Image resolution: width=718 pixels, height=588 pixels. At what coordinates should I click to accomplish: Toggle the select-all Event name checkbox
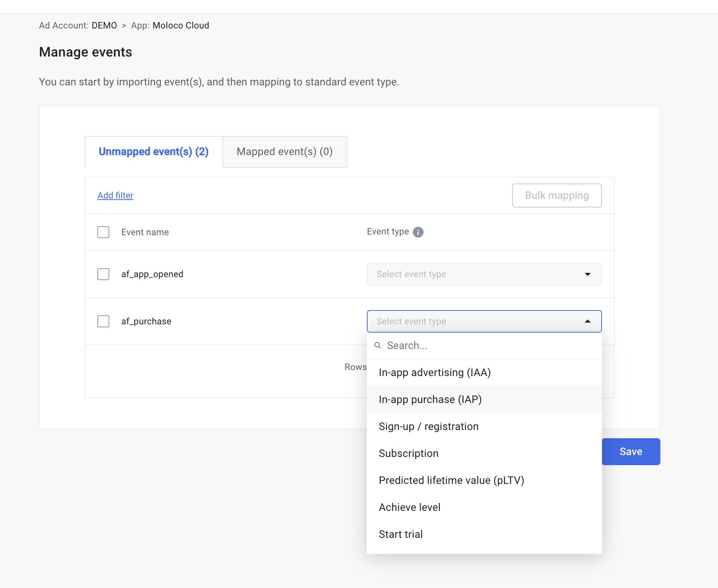[103, 232]
